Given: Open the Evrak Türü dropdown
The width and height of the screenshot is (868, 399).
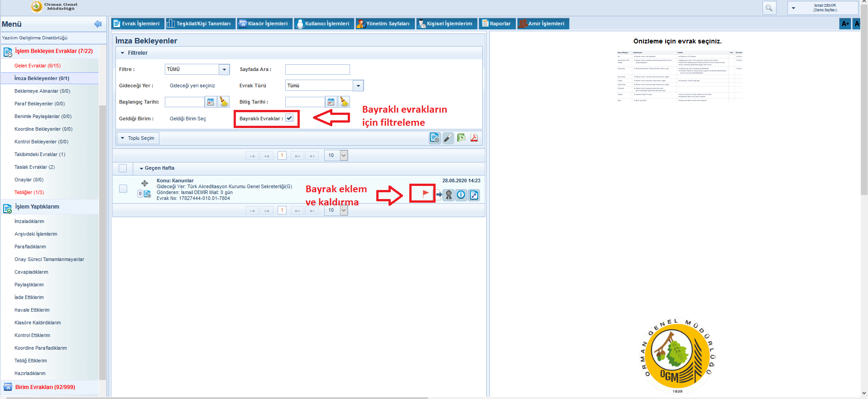Looking at the screenshot, I should point(358,85).
